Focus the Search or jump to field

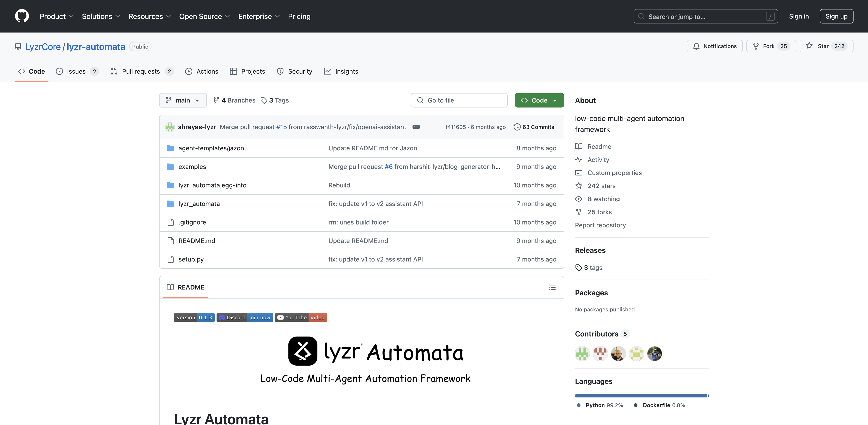point(705,16)
